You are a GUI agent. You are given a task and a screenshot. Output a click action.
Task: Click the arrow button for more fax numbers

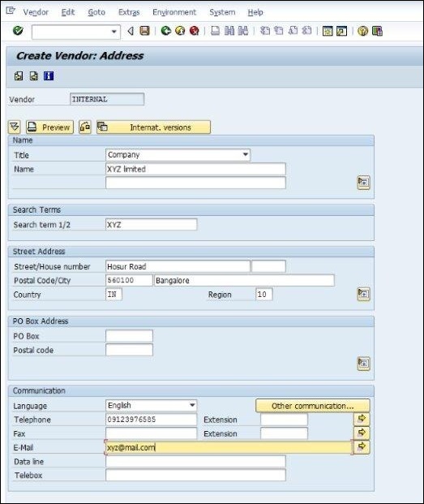pos(362,433)
